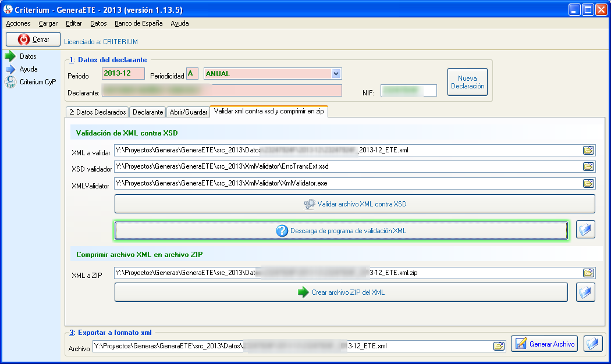Click 'Validación de XML contra XSD' heading

click(x=127, y=133)
